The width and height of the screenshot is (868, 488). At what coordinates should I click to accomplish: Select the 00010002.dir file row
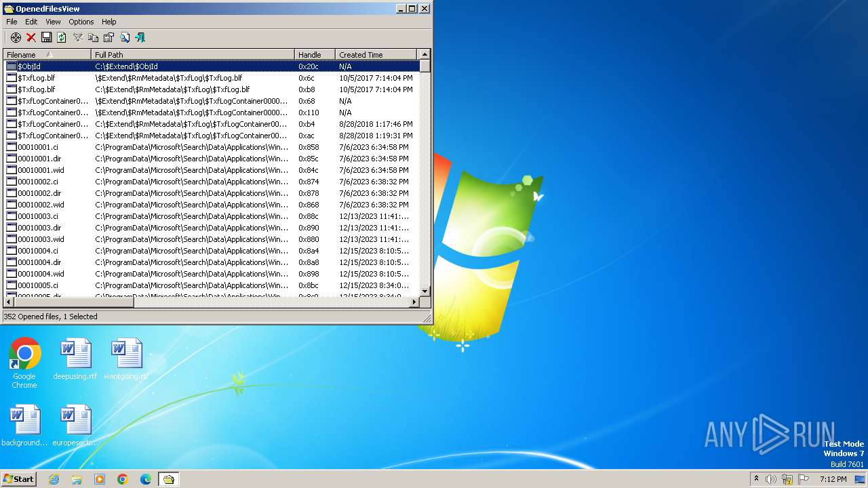pyautogui.click(x=212, y=193)
